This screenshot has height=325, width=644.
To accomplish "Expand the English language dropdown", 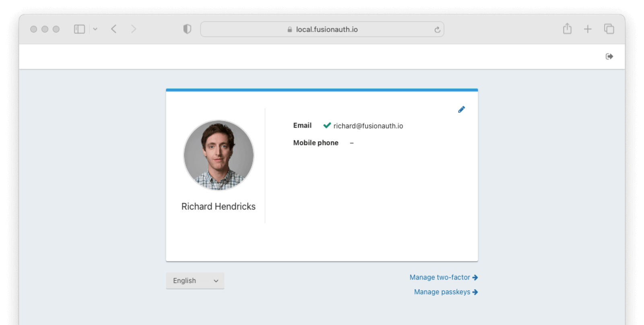I will point(195,281).
